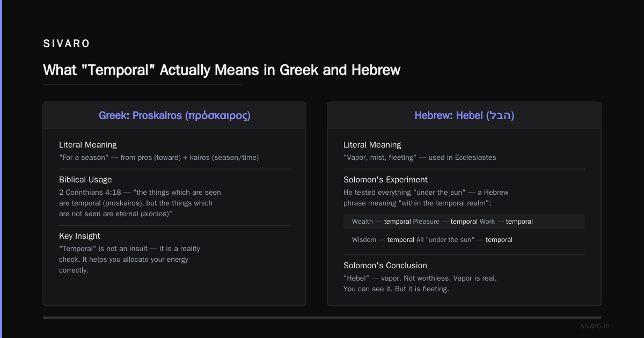This screenshot has height=338, width=644.
Task: Click the Greek: Proskairos card header
Action: coord(174,115)
